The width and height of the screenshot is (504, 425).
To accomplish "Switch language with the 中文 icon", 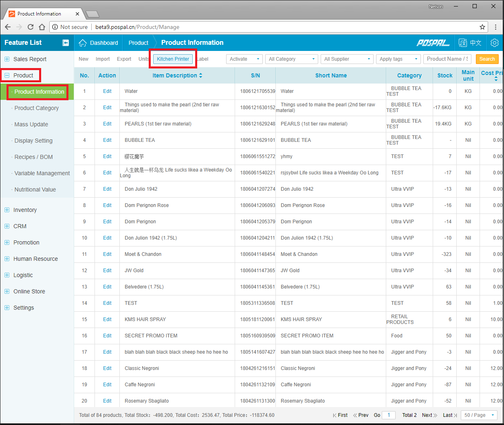I will 470,43.
